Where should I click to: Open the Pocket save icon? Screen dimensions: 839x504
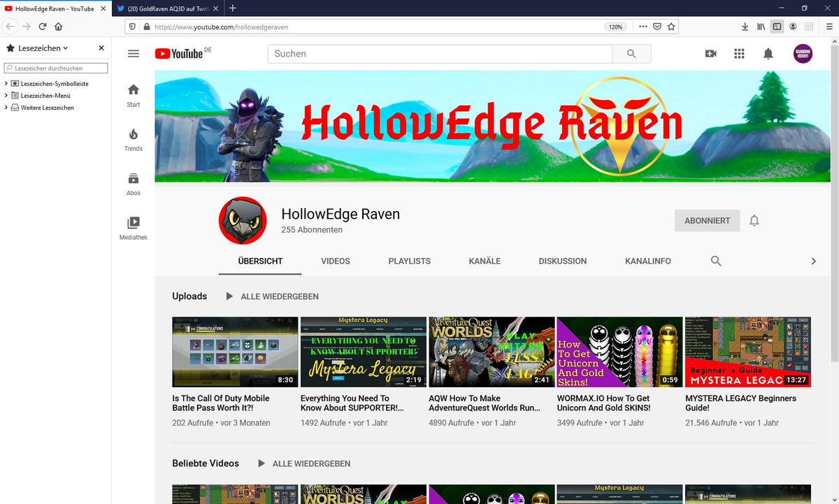click(657, 27)
